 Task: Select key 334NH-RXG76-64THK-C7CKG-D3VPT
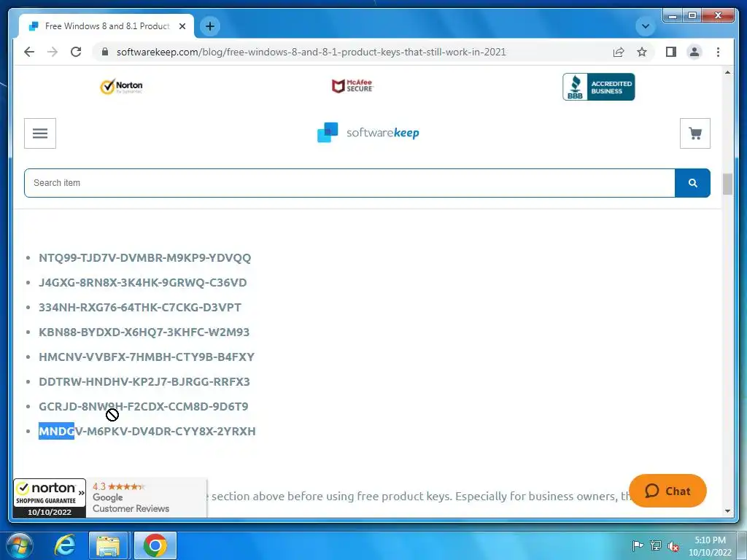point(140,307)
